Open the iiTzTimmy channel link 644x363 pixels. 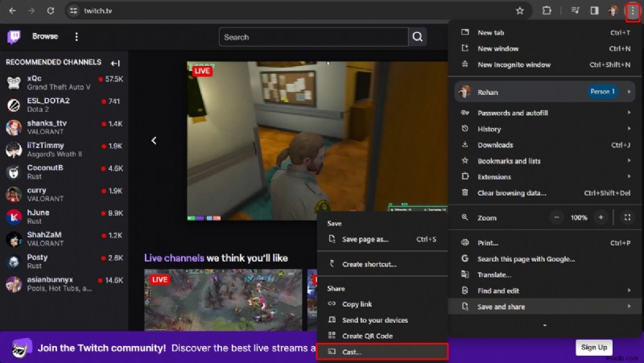(x=64, y=150)
